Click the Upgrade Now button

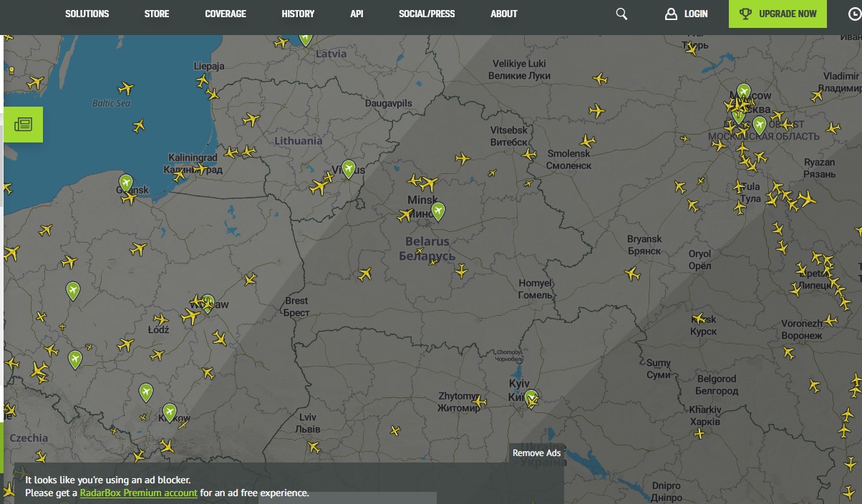(778, 14)
